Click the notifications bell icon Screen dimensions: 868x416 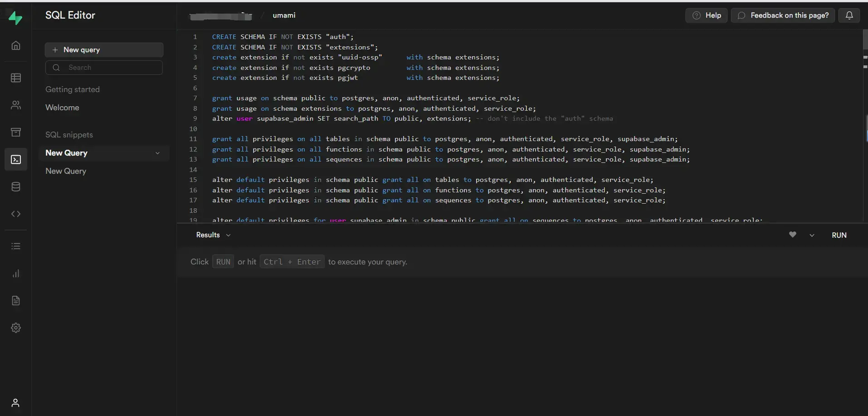849,15
